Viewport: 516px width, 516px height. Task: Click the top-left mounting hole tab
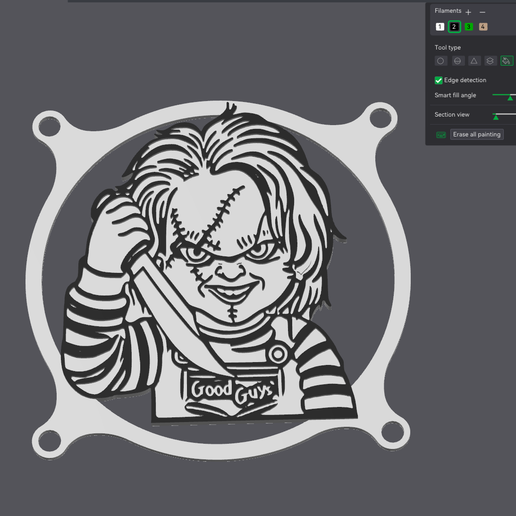[x=49, y=126]
